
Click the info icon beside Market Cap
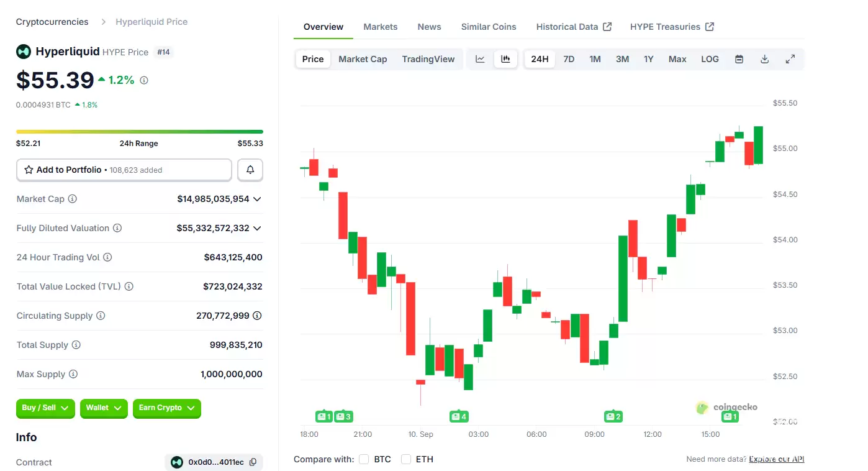[73, 199]
